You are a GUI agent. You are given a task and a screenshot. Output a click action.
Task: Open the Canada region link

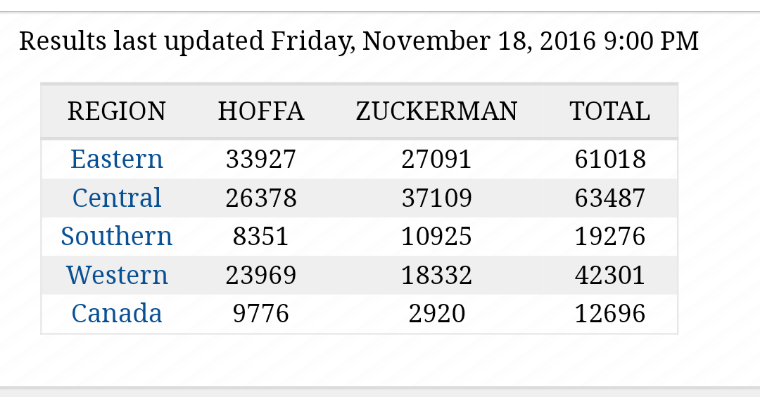[116, 313]
